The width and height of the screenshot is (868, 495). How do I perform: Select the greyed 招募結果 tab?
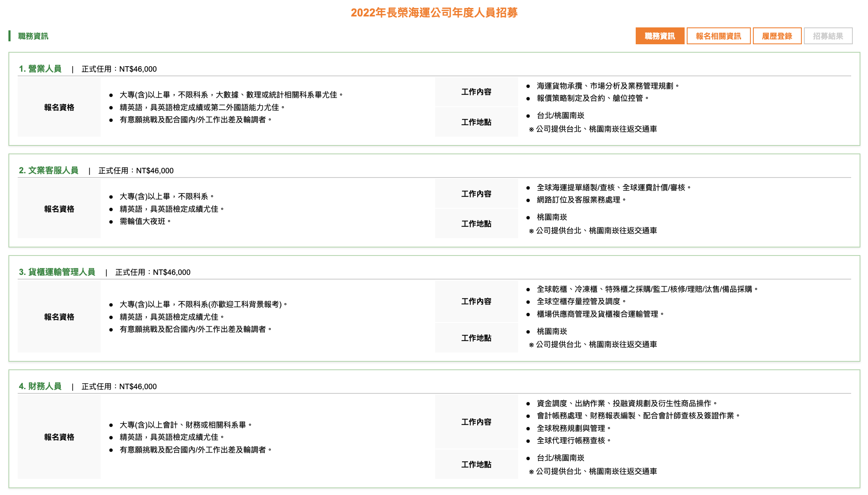pos(828,36)
